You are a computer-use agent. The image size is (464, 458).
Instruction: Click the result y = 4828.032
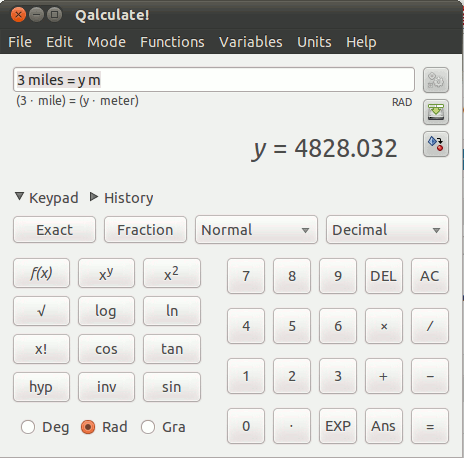[x=324, y=149]
